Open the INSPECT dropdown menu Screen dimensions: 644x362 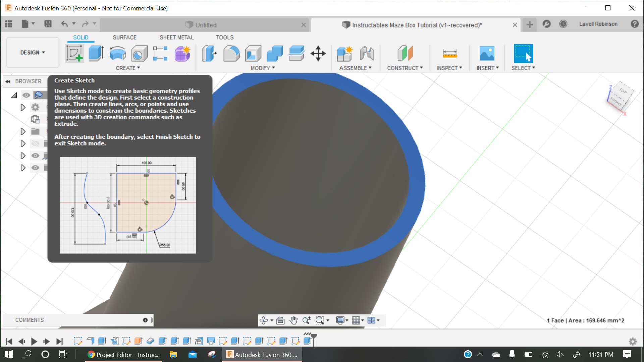click(x=449, y=68)
